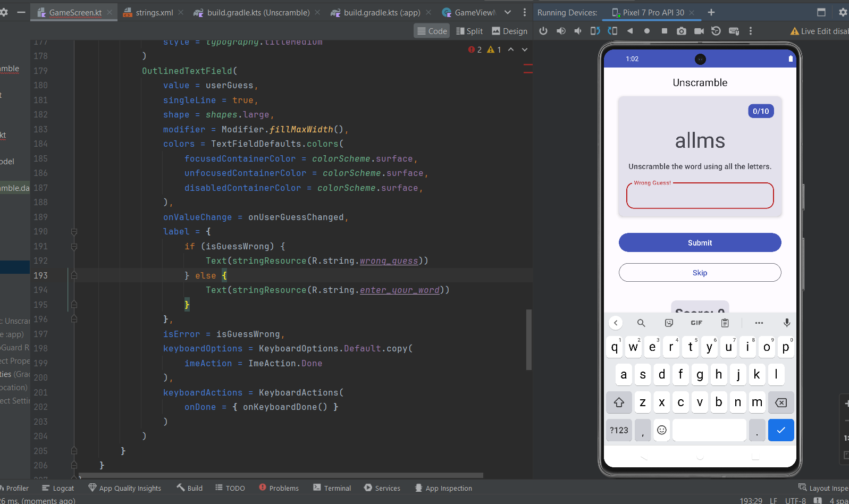
Task: Open editor tabs three-dot options menu
Action: 525,12
